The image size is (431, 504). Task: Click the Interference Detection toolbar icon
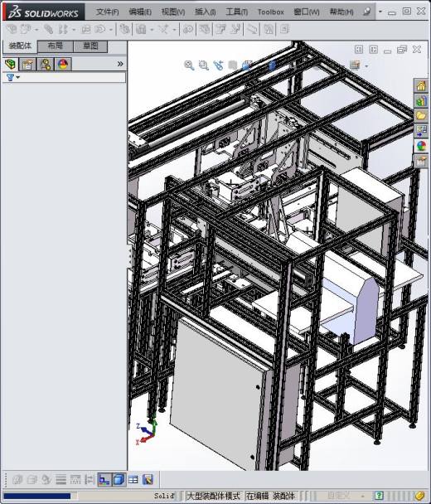[x=253, y=30]
